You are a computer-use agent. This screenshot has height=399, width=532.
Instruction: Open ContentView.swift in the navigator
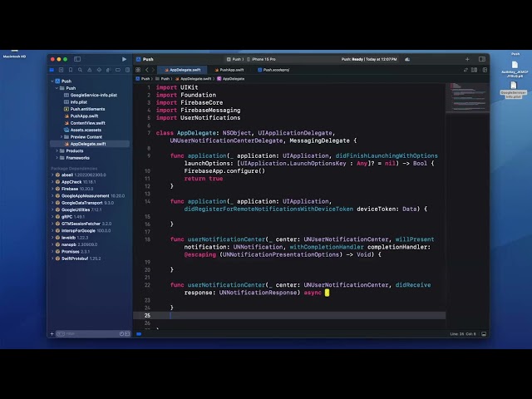[85, 123]
